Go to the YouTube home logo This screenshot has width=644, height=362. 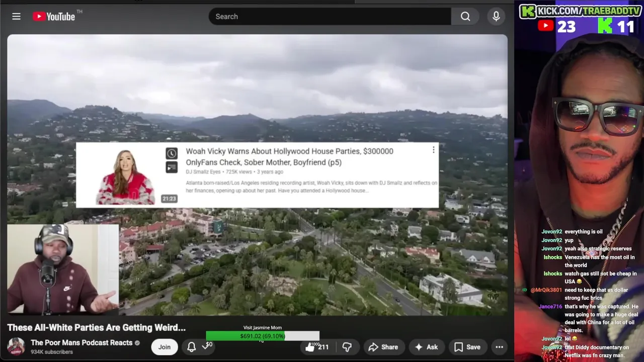pos(54,17)
